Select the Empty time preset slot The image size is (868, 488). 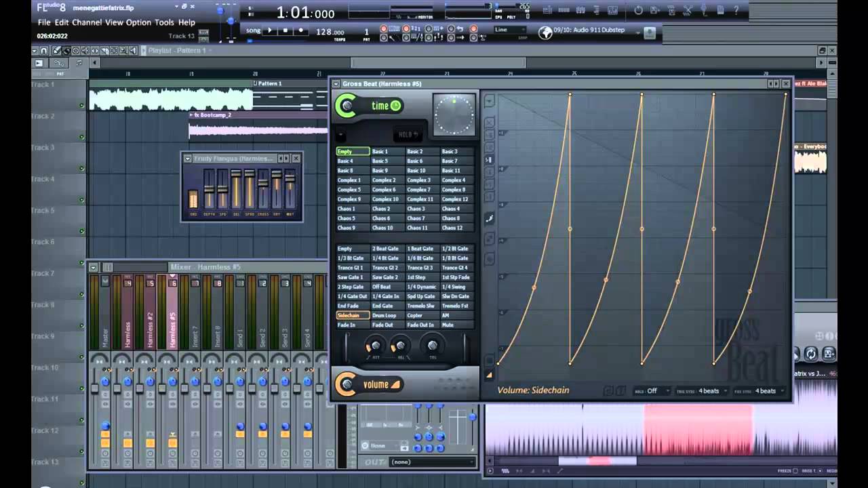coord(353,152)
